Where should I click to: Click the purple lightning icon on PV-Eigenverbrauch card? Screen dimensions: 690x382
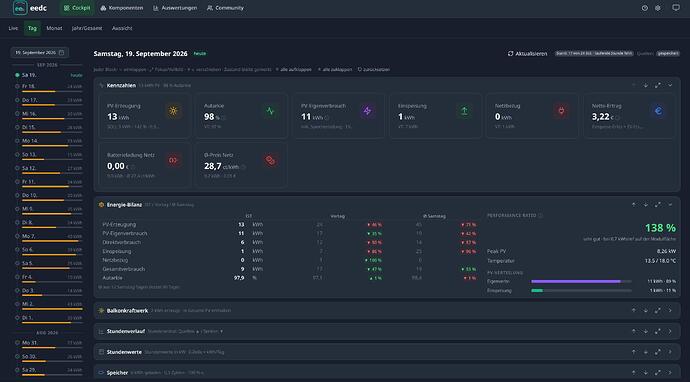[x=367, y=111]
